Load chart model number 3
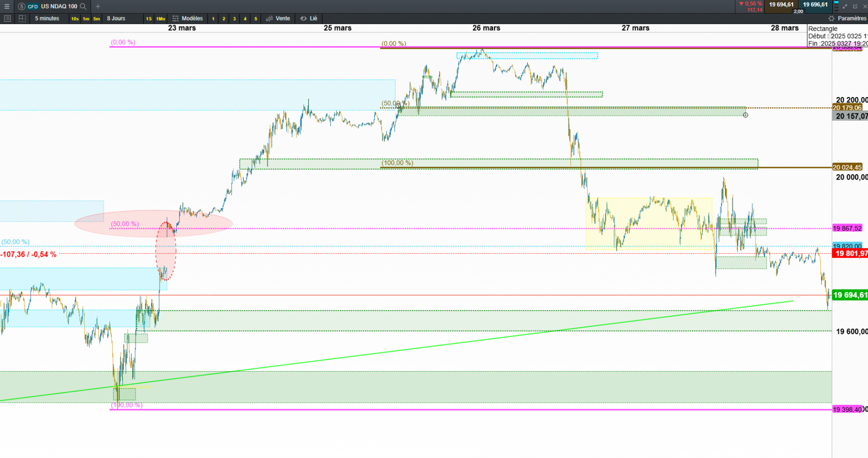868x458 pixels. pos(234,19)
